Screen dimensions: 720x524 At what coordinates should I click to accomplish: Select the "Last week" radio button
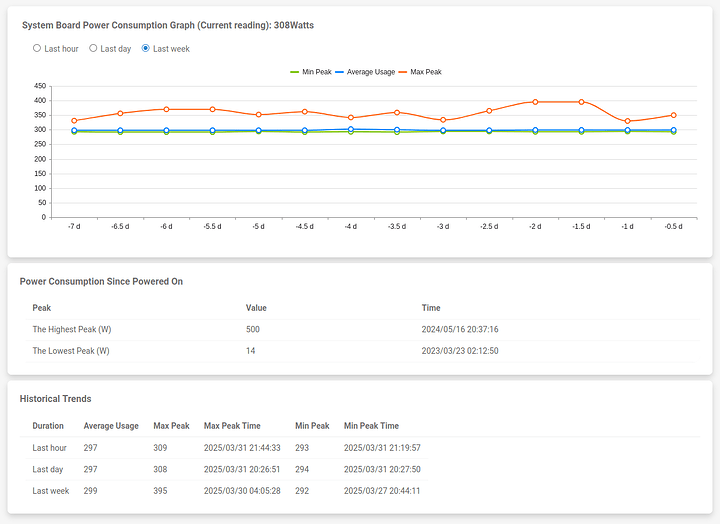(146, 48)
